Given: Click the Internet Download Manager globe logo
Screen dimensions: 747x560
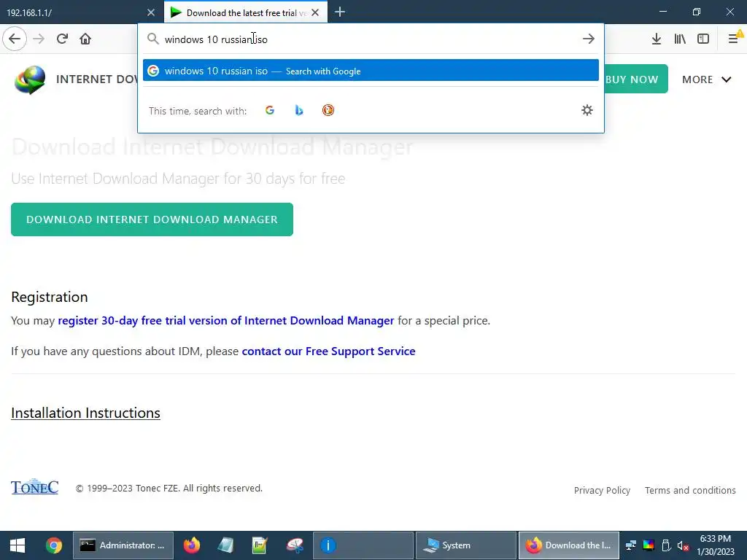Looking at the screenshot, I should point(30,79).
